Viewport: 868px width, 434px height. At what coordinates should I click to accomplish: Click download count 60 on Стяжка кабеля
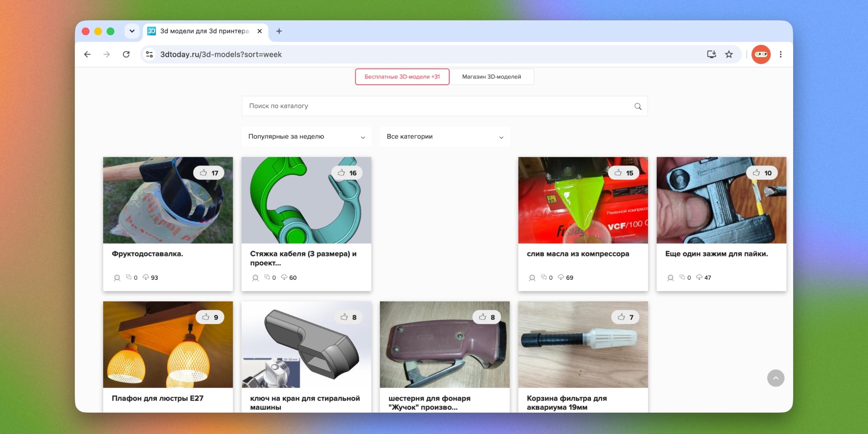point(289,277)
